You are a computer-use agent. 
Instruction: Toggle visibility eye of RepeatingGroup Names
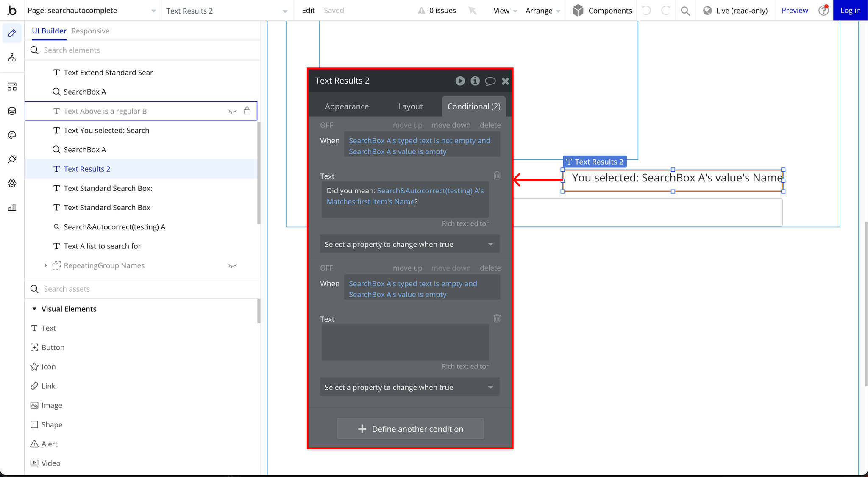pyautogui.click(x=233, y=266)
